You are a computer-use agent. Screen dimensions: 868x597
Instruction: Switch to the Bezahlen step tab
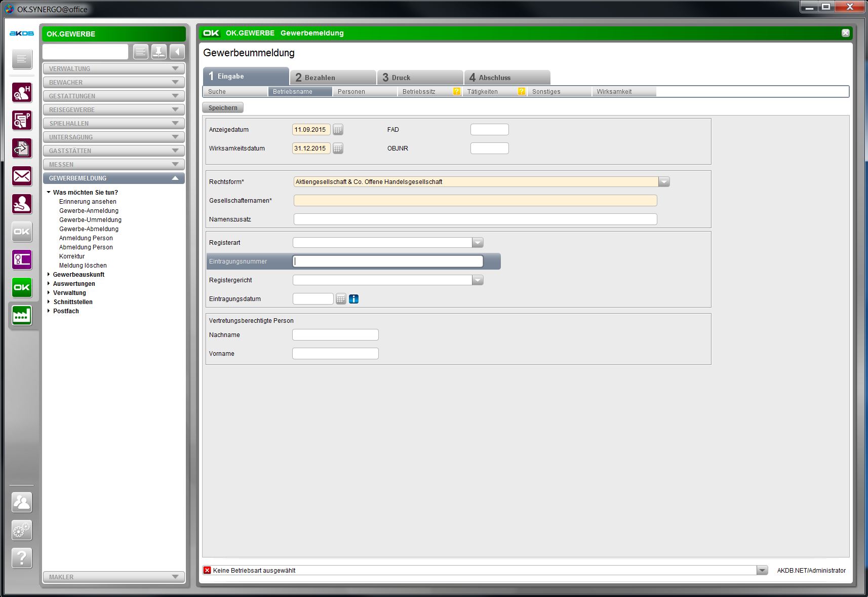click(333, 78)
